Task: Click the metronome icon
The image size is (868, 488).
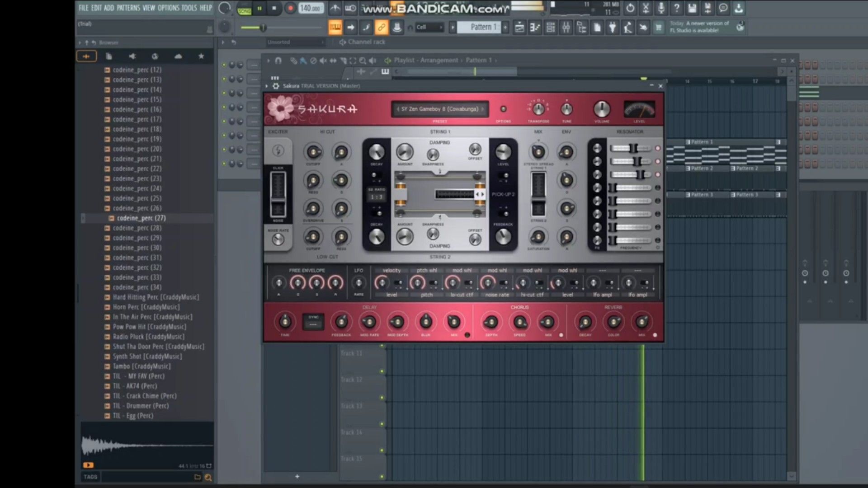Action: click(x=335, y=8)
